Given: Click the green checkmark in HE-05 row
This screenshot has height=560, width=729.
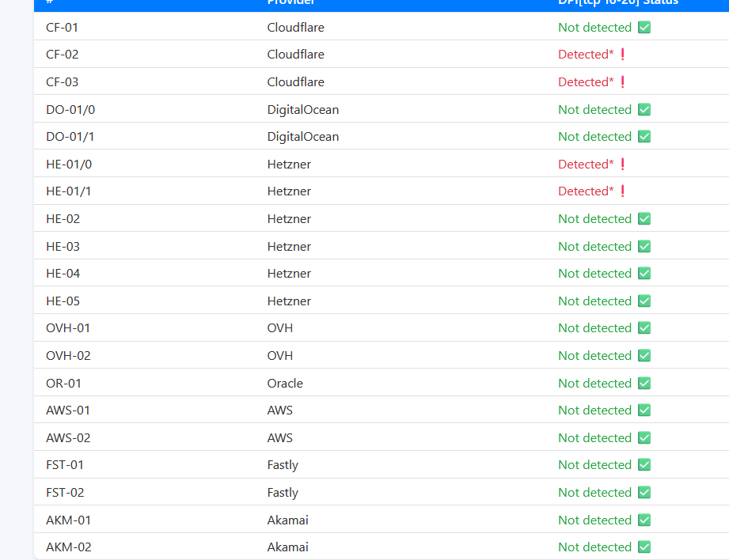Looking at the screenshot, I should 644,301.
